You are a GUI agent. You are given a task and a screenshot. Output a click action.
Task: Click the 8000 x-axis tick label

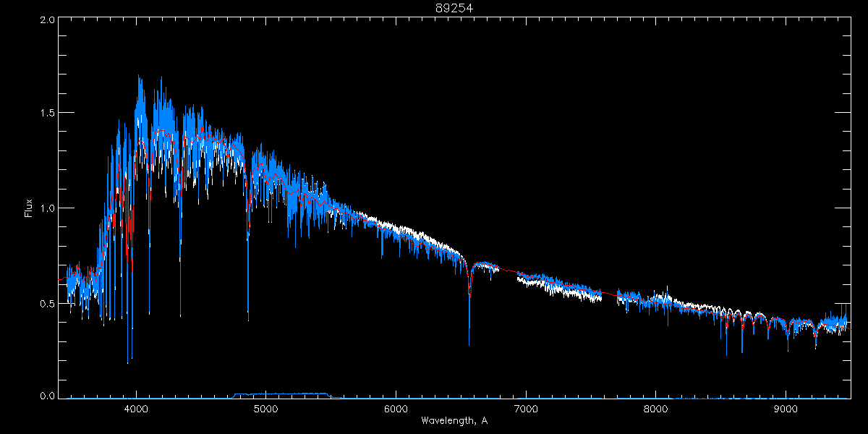pos(655,408)
